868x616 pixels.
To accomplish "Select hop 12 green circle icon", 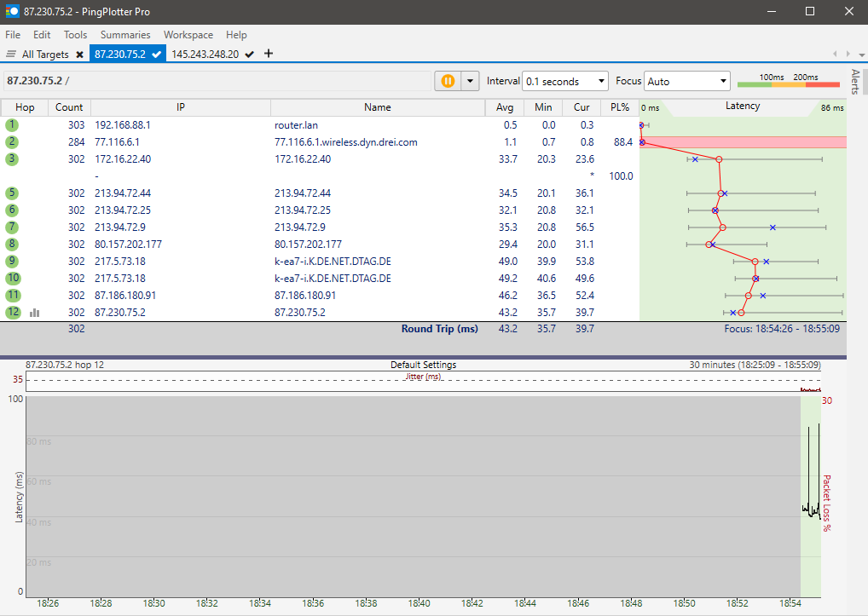I will (x=13, y=313).
